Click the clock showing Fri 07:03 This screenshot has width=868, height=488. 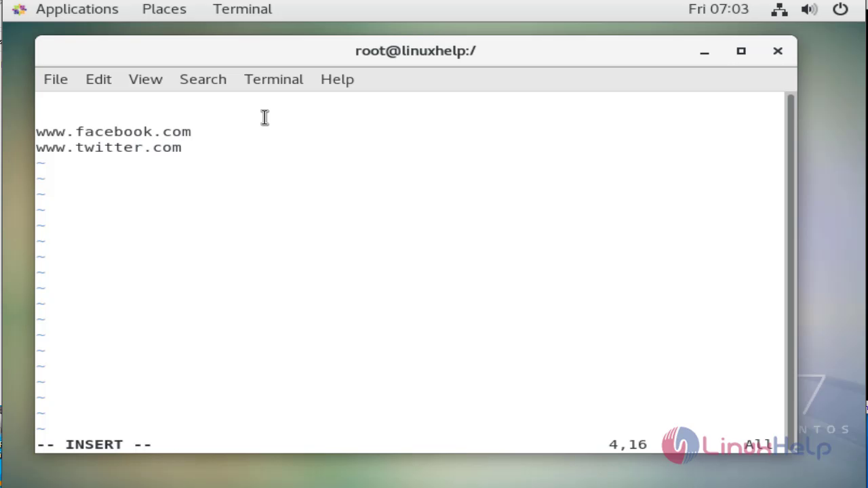point(718,9)
